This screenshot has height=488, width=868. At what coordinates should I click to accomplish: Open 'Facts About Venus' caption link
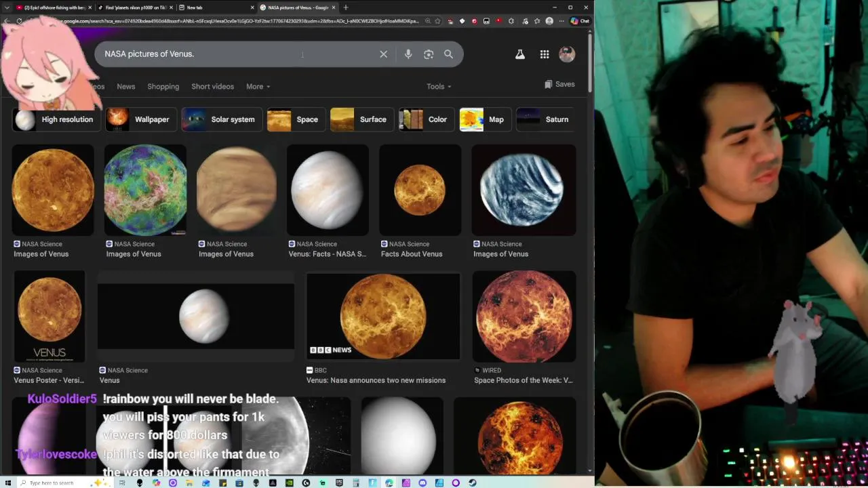coord(412,254)
